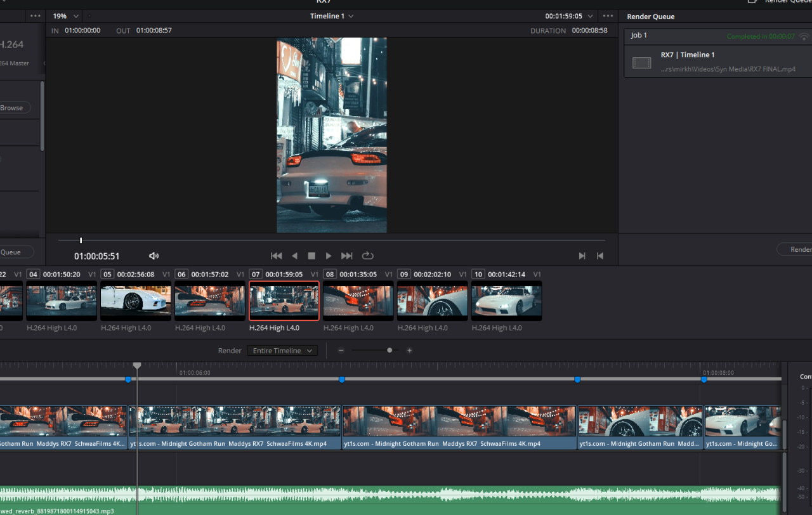Click the mark-out icon at transport right end

pyautogui.click(x=599, y=256)
